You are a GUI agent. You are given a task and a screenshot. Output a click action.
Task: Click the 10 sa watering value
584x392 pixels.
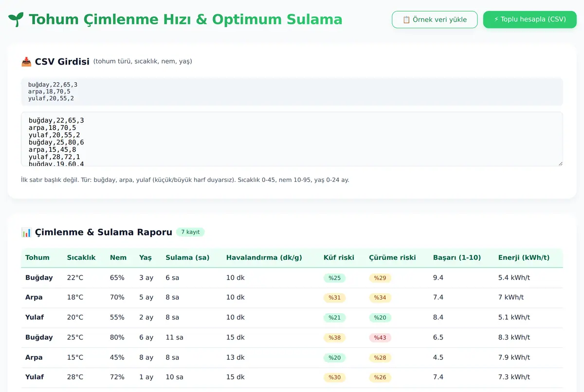pos(174,377)
